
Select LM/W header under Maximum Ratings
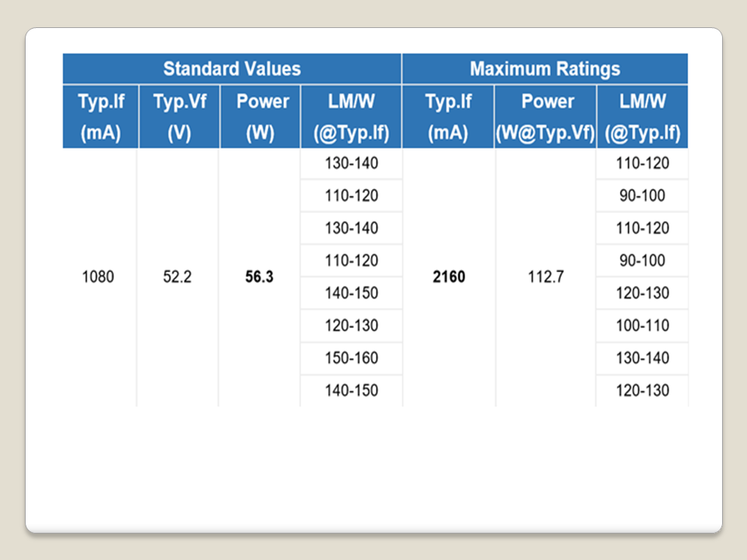(643, 117)
